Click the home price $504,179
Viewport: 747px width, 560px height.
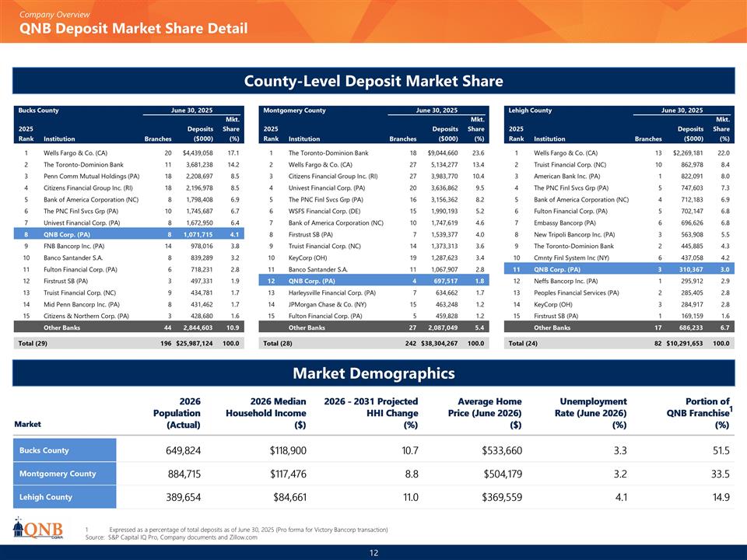pyautogui.click(x=503, y=474)
